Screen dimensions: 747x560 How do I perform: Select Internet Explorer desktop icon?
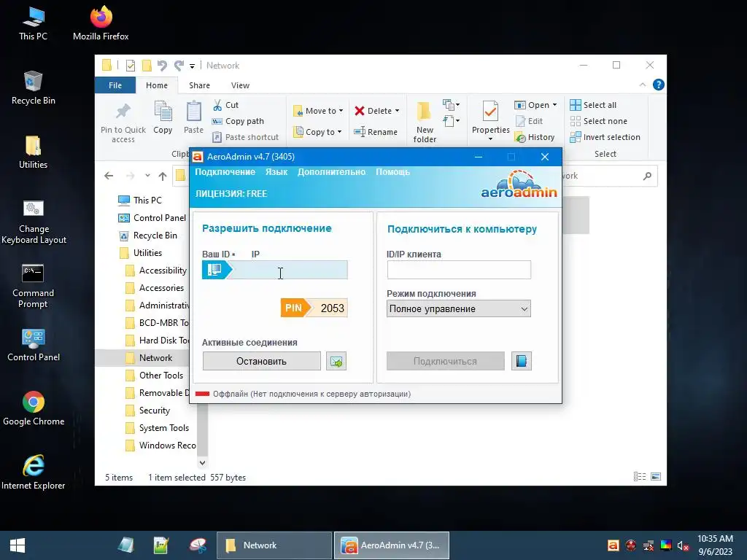coord(34,472)
